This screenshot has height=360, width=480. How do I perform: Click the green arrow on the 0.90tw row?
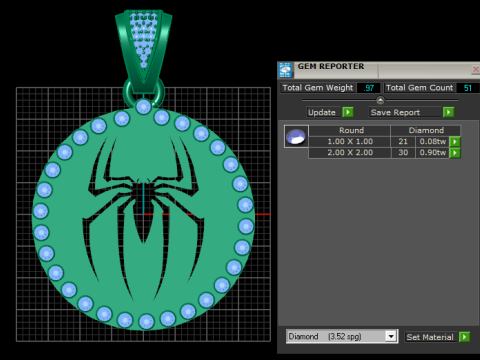click(x=455, y=153)
